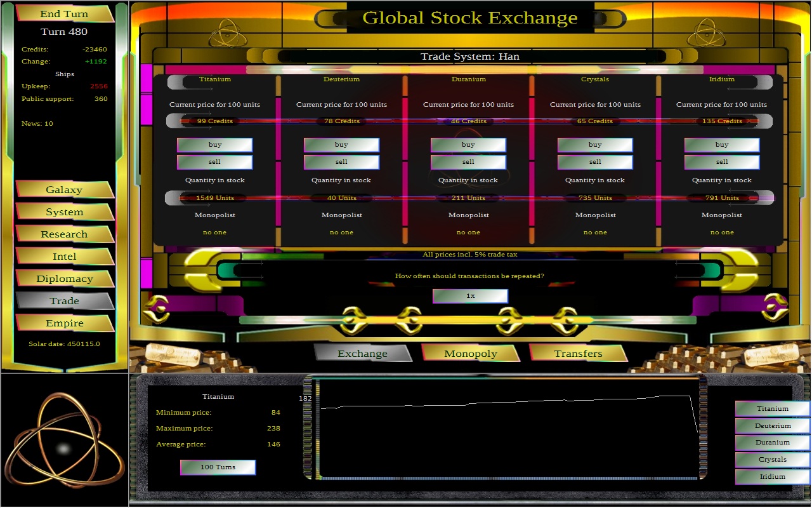The width and height of the screenshot is (812, 508).
Task: Change the 100 Turns chart range
Action: pos(218,467)
